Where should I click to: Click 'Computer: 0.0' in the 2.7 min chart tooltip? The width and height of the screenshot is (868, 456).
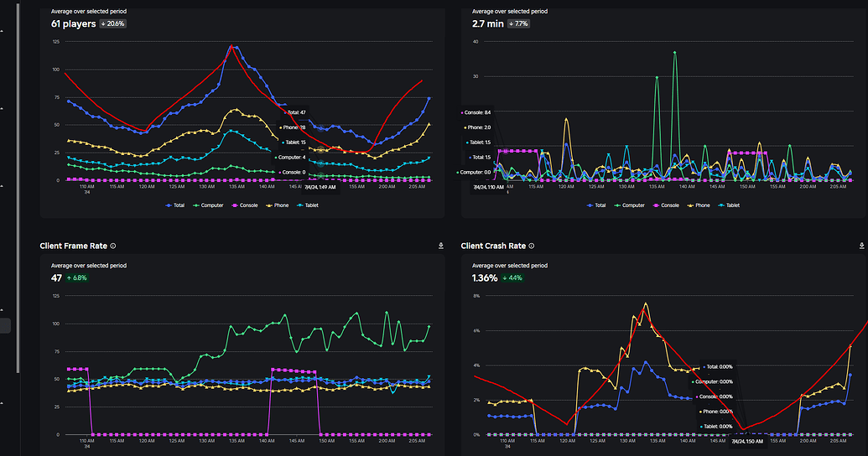(474, 172)
